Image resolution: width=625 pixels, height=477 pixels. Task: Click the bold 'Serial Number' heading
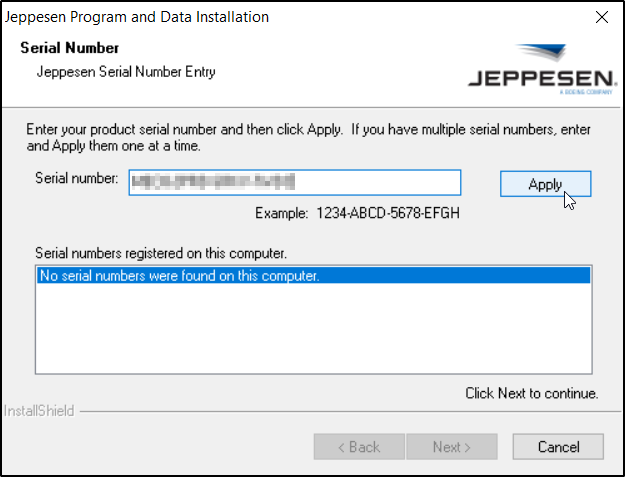(x=69, y=48)
